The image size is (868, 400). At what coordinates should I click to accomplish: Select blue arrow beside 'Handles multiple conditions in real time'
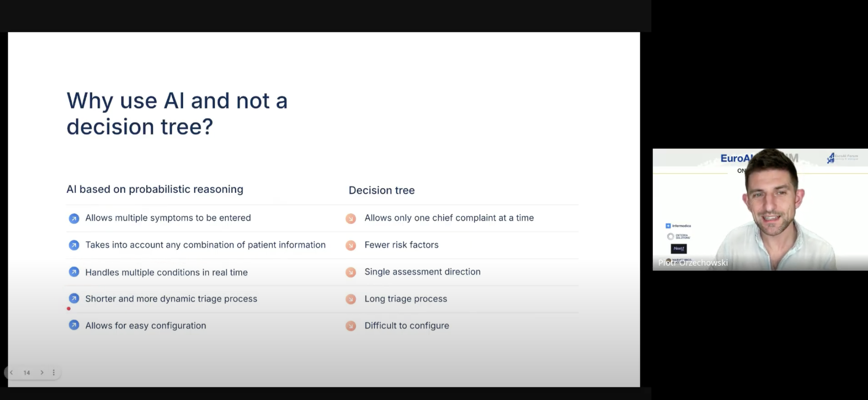pos(74,272)
